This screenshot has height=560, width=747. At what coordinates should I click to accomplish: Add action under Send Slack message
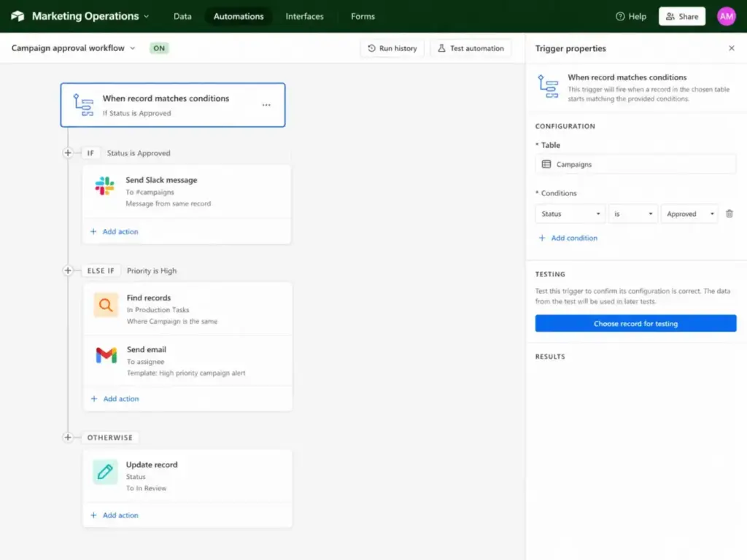tap(115, 231)
